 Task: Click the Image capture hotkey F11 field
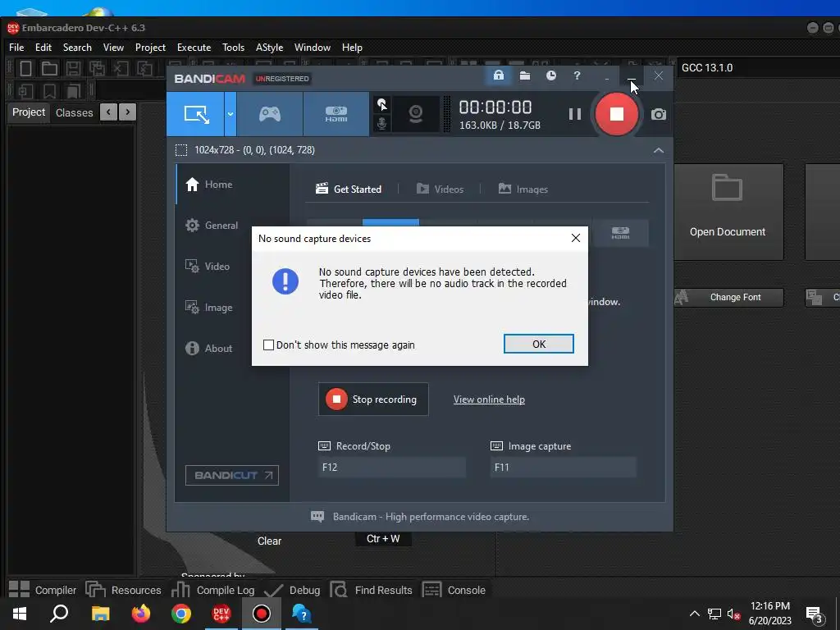coord(563,467)
